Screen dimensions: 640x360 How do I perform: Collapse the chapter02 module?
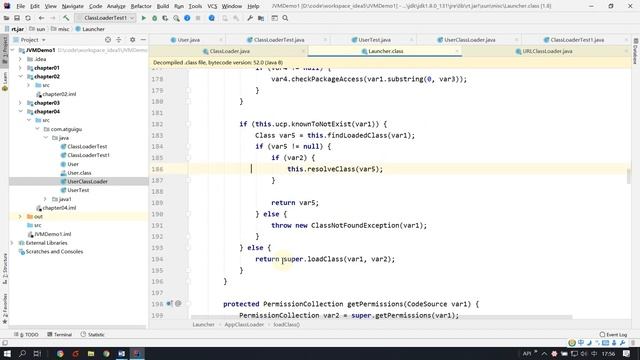pyautogui.click(x=20, y=76)
